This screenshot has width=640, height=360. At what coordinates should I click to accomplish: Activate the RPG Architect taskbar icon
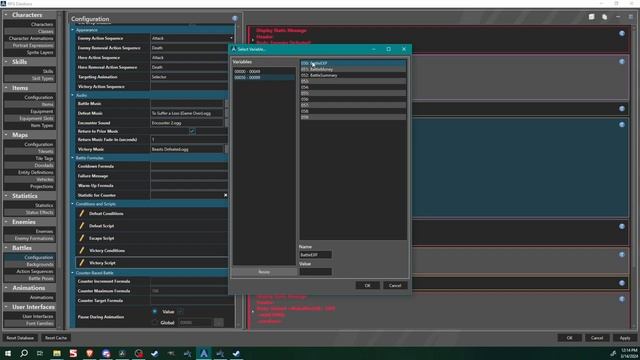[204, 353]
